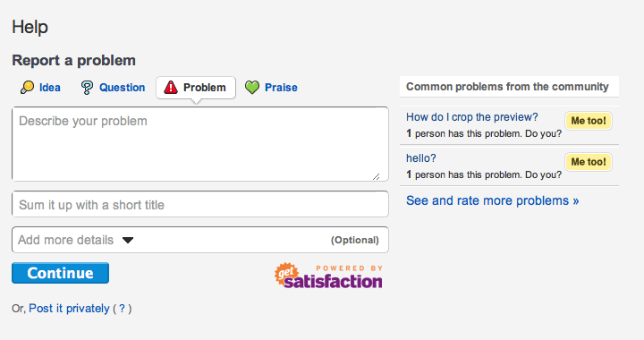Click the lightbulb Idea icon
644x340 pixels.
(x=27, y=88)
